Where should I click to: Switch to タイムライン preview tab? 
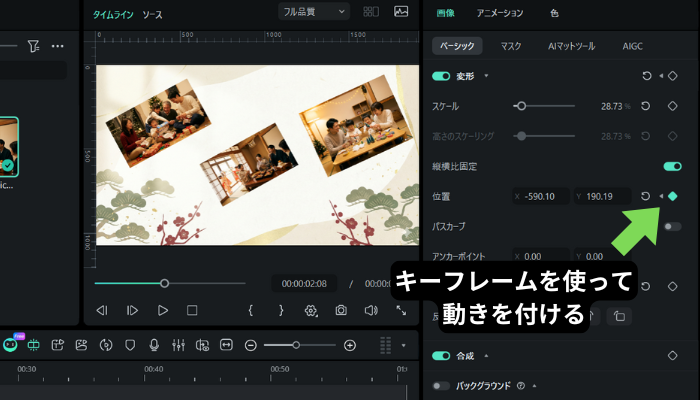tap(113, 15)
